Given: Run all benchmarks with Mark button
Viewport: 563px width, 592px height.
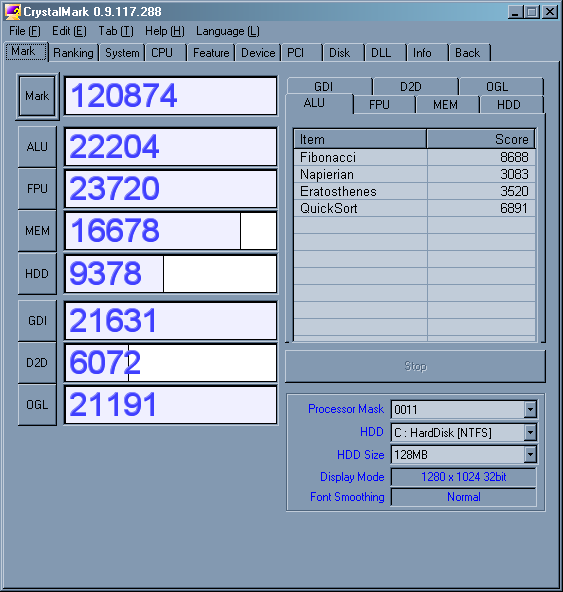Looking at the screenshot, I should coord(37,96).
